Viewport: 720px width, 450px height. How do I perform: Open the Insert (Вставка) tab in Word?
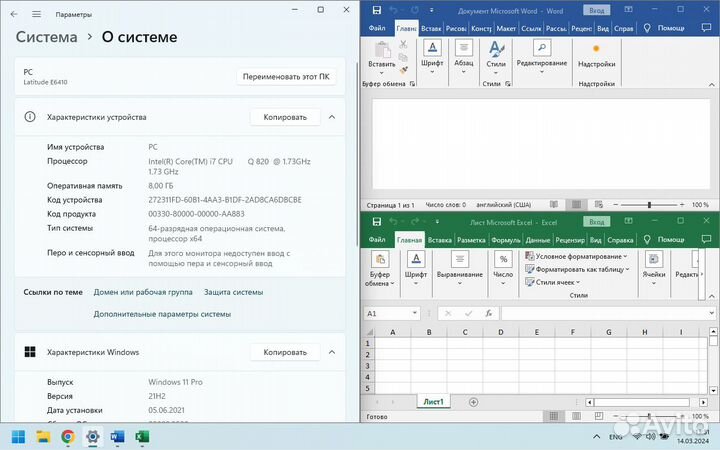[x=431, y=28]
